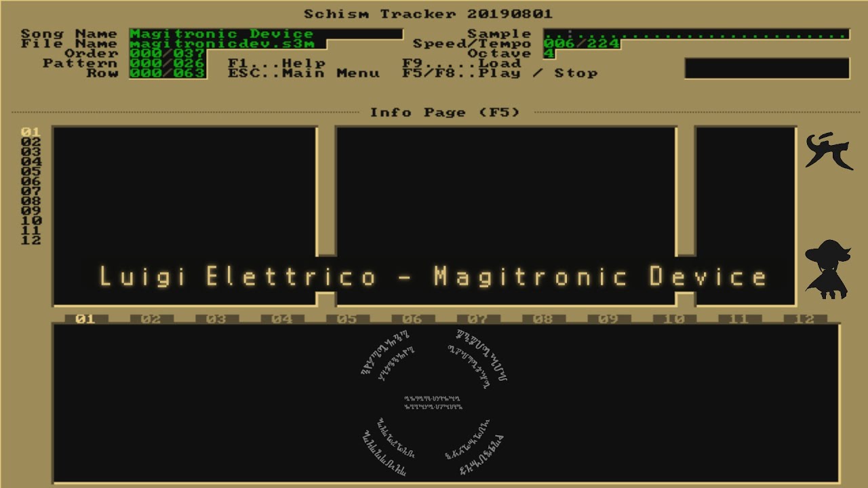Click the Order counter 000/037
The width and height of the screenshot is (868, 488).
click(x=167, y=54)
